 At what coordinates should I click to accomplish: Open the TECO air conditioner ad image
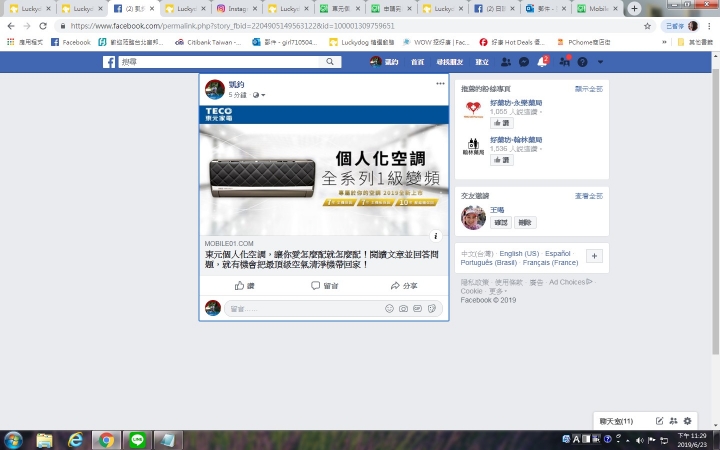coord(324,170)
